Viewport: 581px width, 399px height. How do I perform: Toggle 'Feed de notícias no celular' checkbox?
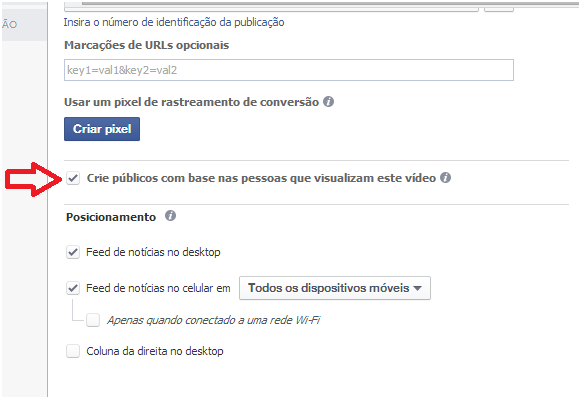click(x=73, y=288)
